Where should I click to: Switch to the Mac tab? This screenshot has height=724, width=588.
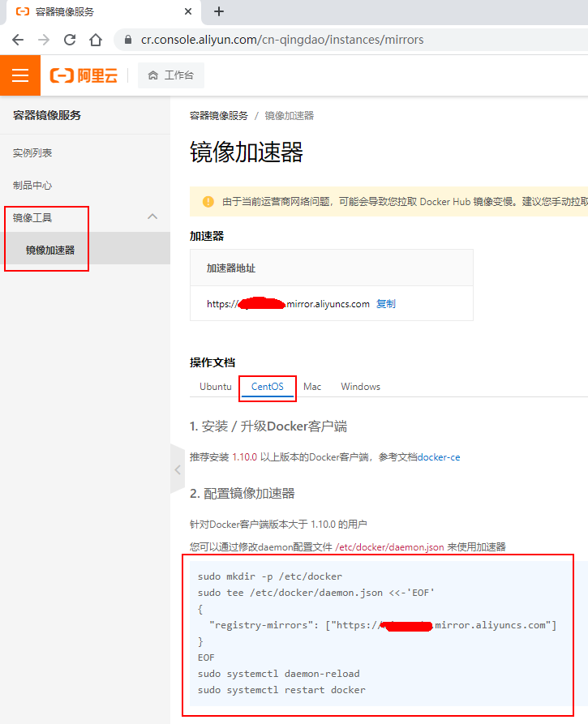pos(312,387)
